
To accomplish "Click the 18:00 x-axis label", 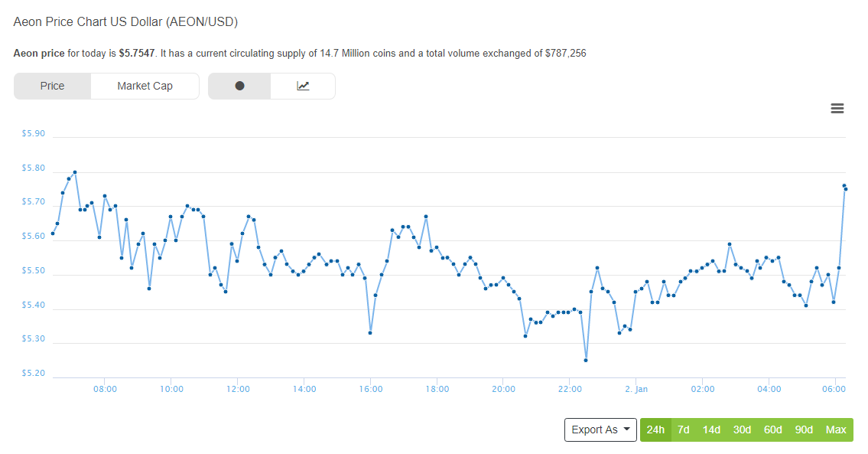I will 437,389.
